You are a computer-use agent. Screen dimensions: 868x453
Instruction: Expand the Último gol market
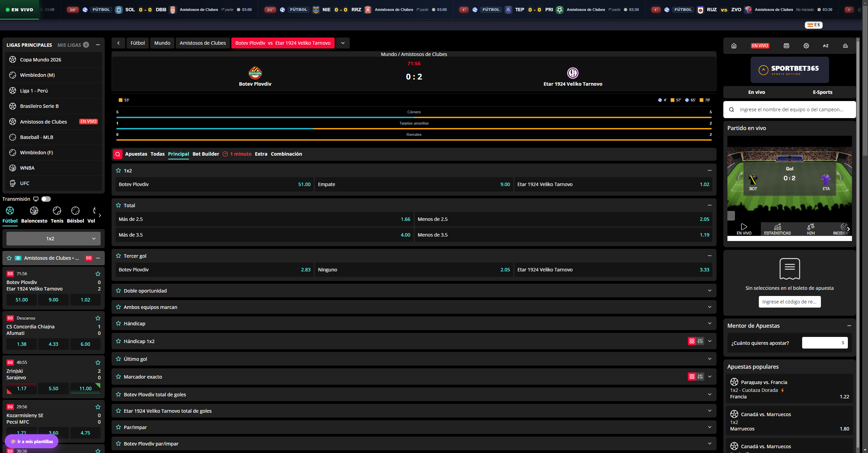[710, 359]
